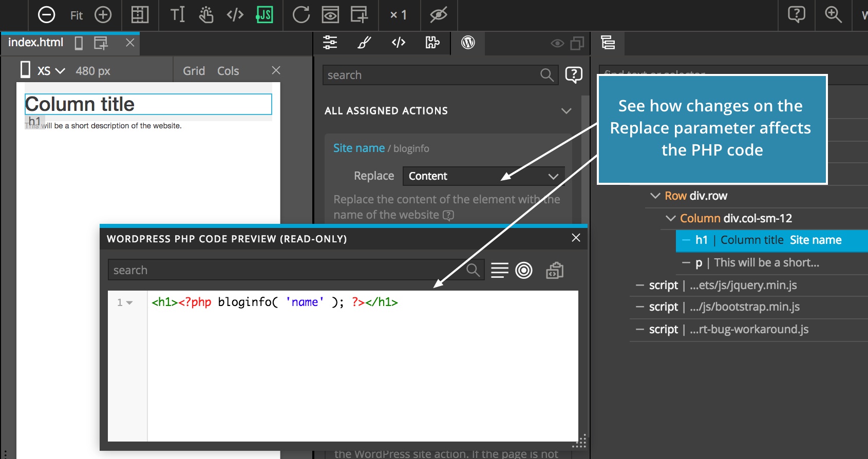Screen dimensions: 868x459
Task: Zoom out with the minus circle icon
Action: point(47,15)
